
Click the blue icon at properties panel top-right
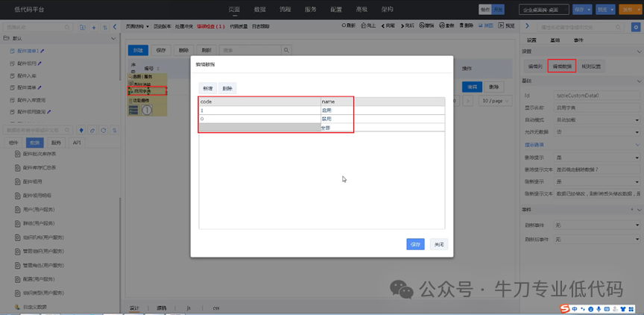coord(635,27)
